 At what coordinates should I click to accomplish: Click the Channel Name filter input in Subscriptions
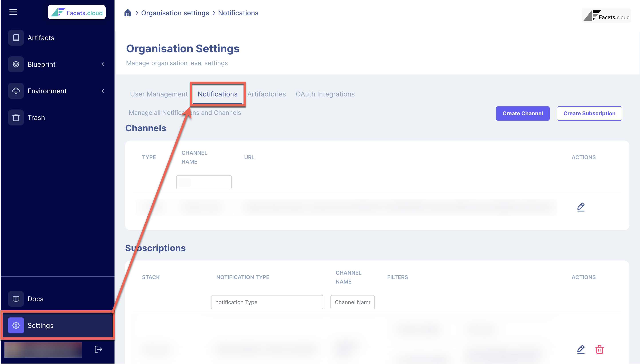[x=352, y=302]
